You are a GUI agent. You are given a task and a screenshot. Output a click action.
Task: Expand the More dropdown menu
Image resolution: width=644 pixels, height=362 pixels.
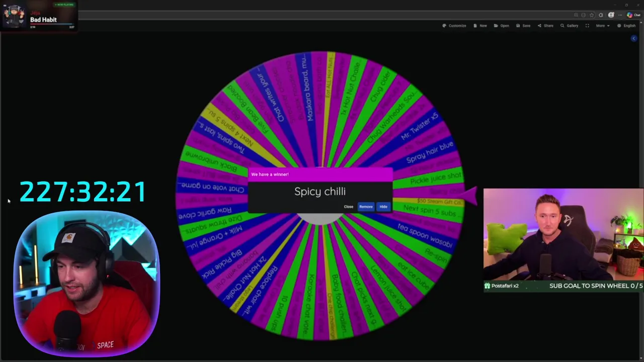tap(603, 26)
